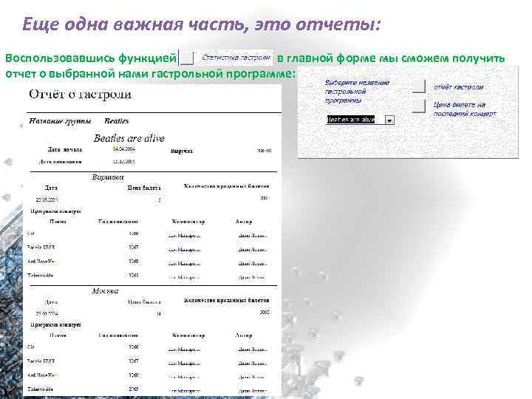Click 'Количество проданных билетов' under Варшава
Screen dimensions: 532x399
click(227, 186)
